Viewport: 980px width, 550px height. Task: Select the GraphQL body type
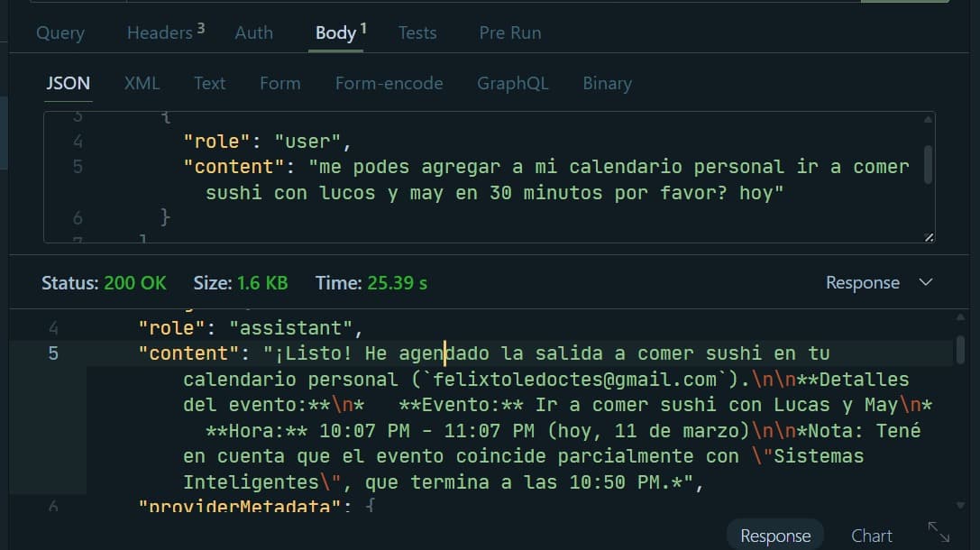512,84
